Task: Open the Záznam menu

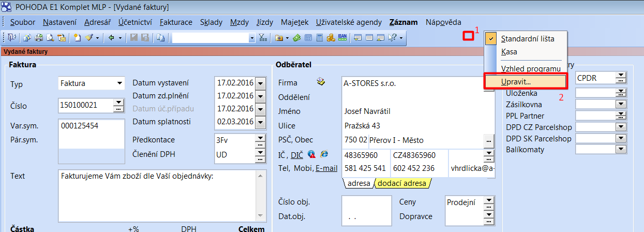Action: (403, 22)
